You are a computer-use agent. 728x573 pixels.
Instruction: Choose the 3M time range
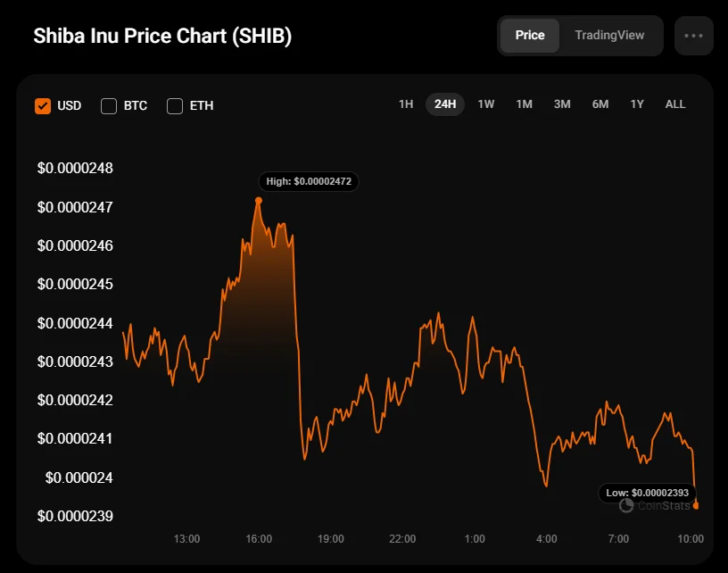click(x=562, y=104)
